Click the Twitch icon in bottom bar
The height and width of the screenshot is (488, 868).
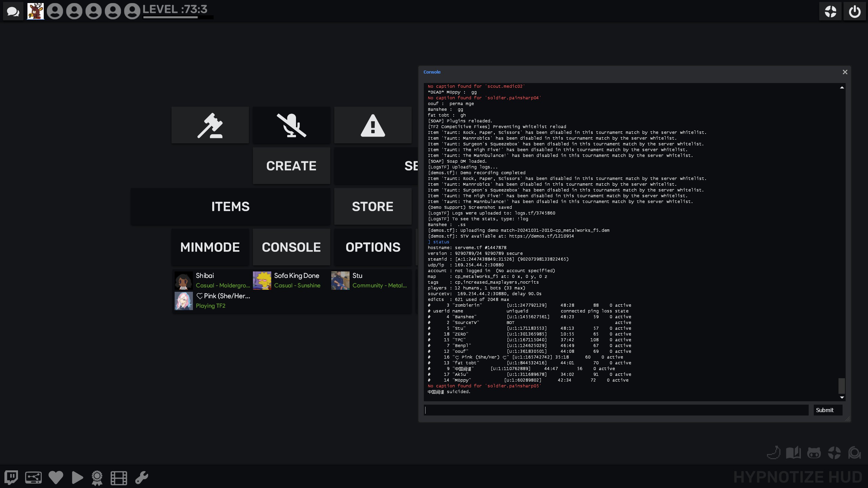tap(11, 477)
